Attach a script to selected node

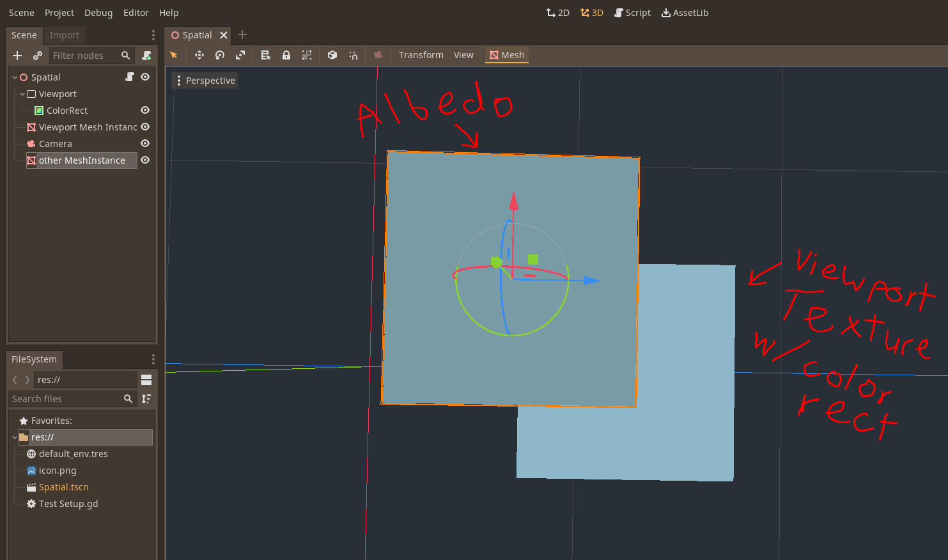click(146, 56)
